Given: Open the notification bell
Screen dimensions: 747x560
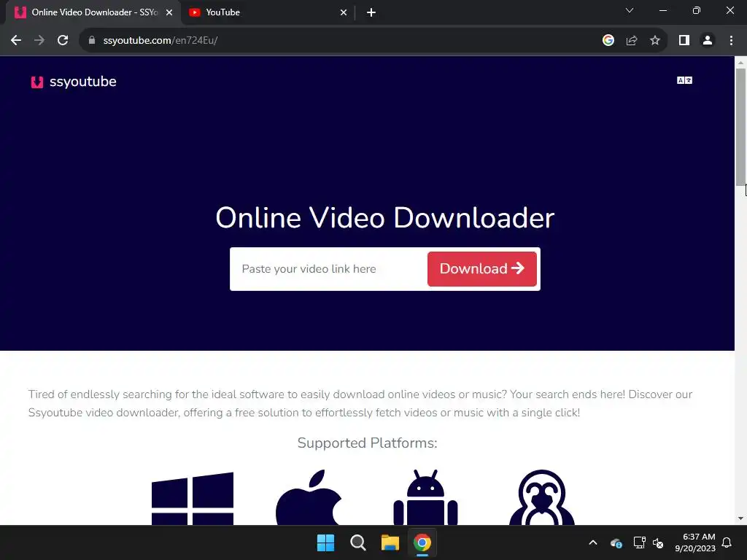Looking at the screenshot, I should pyautogui.click(x=727, y=542).
